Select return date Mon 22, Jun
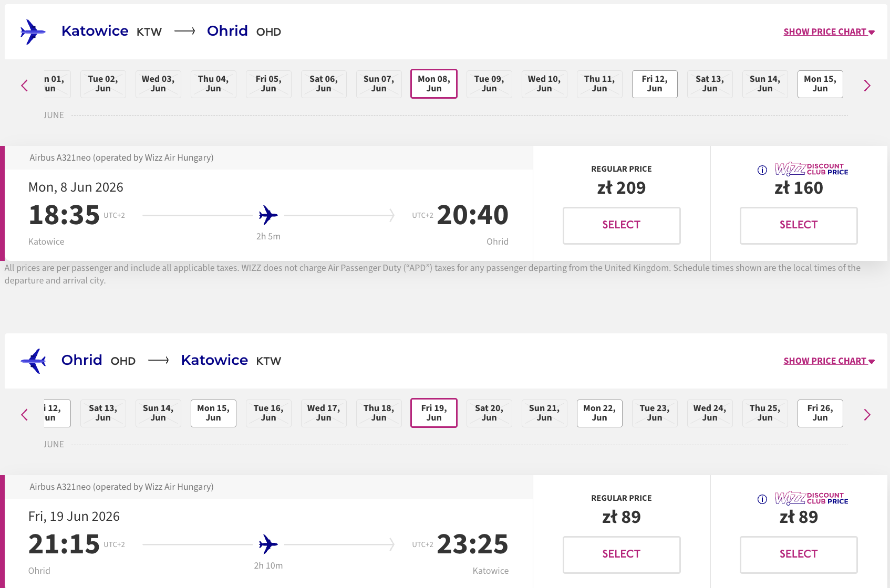This screenshot has height=588, width=890. click(599, 413)
